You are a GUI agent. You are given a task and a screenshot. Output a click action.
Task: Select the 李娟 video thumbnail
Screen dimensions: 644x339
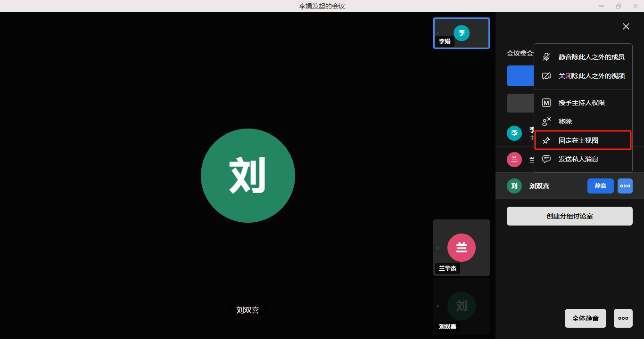pyautogui.click(x=462, y=33)
